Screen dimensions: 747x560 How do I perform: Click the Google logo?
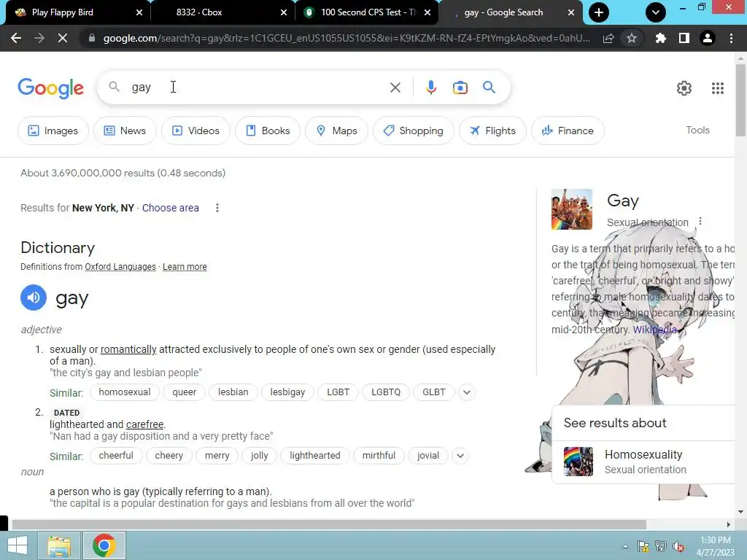(51, 88)
